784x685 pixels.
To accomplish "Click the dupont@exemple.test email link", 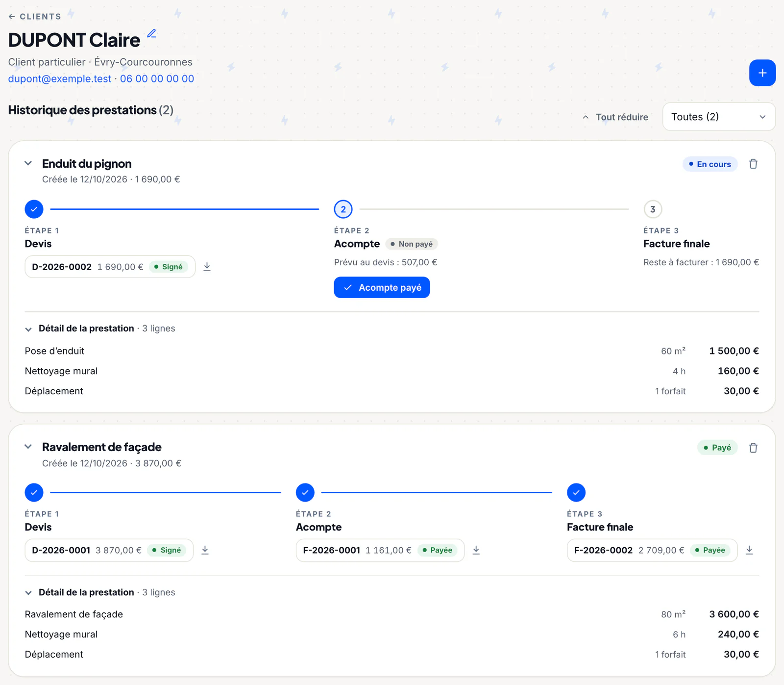I will [x=60, y=79].
